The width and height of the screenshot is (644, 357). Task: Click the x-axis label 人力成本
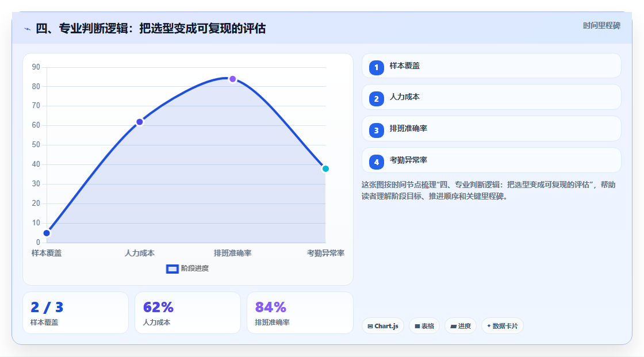click(140, 253)
